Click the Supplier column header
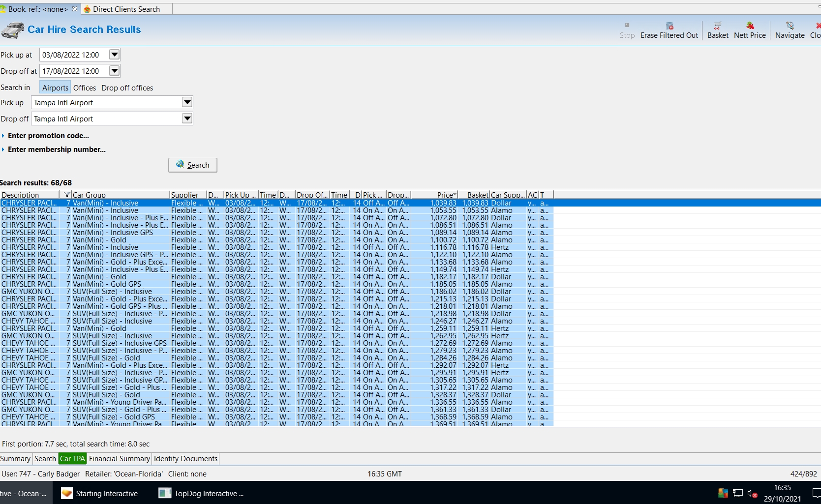Screen dimensions: 821x504 [188, 195]
